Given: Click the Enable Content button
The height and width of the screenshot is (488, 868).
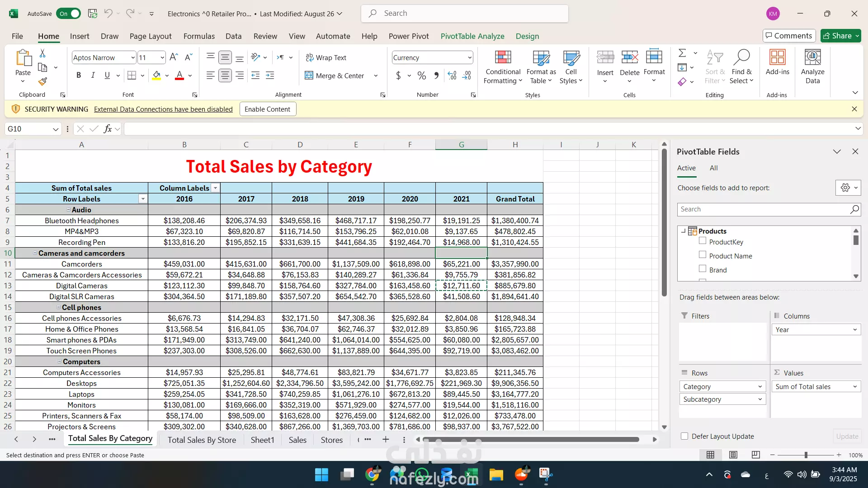Looking at the screenshot, I should coord(267,109).
